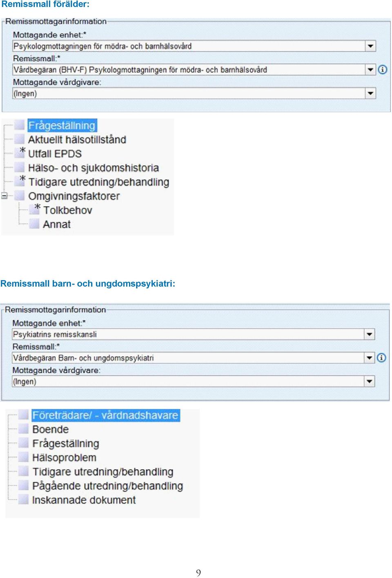
Task: Click the square icon next to Utfall EPDS
Action: tap(20, 153)
